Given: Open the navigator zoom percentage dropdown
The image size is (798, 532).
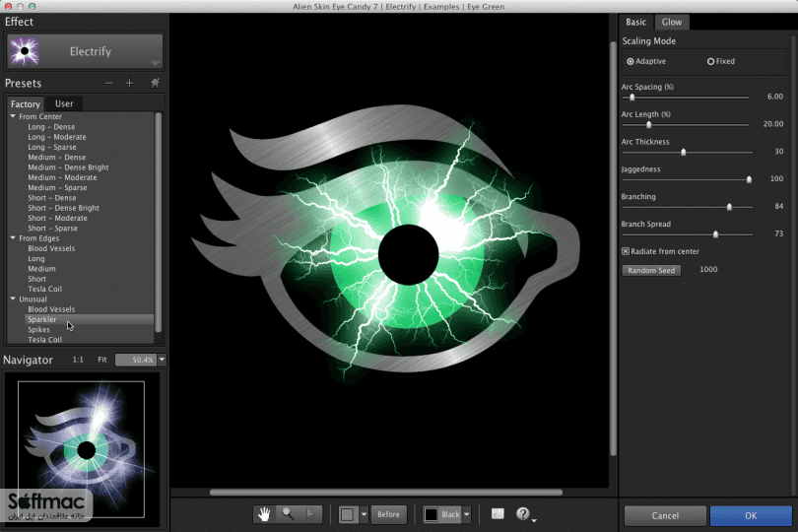Looking at the screenshot, I should pyautogui.click(x=162, y=360).
